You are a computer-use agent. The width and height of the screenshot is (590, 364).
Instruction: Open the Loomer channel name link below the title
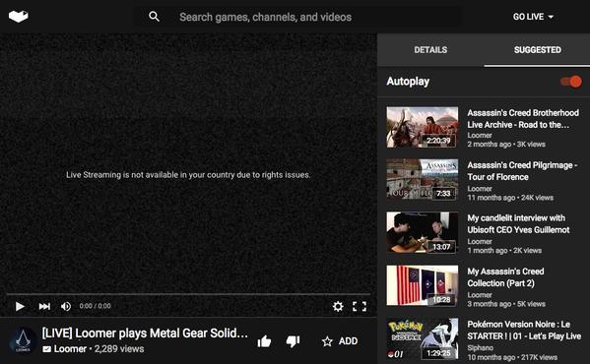coord(70,349)
